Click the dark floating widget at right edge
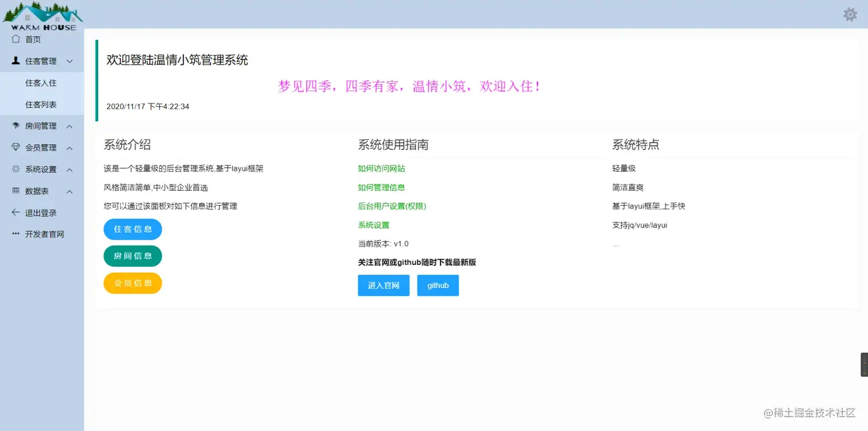The width and height of the screenshot is (868, 431). 864,364
